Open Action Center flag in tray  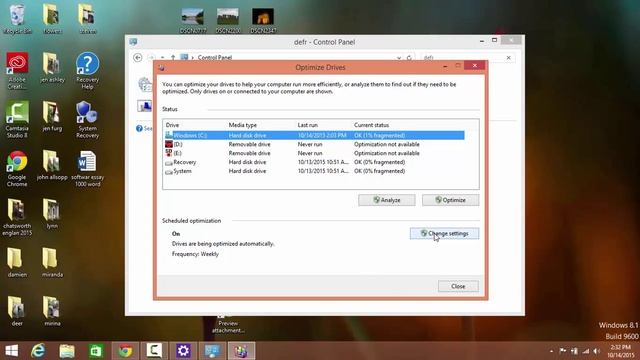(x=563, y=351)
